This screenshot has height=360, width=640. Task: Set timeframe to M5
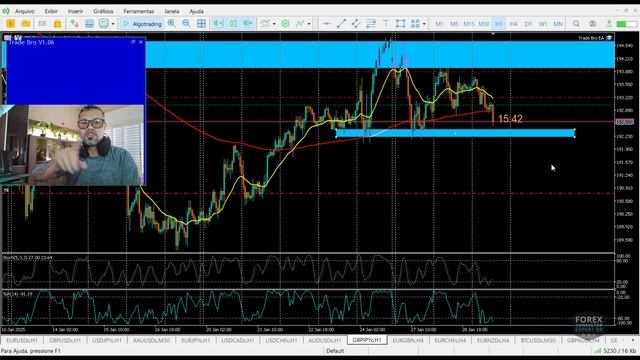coord(454,24)
